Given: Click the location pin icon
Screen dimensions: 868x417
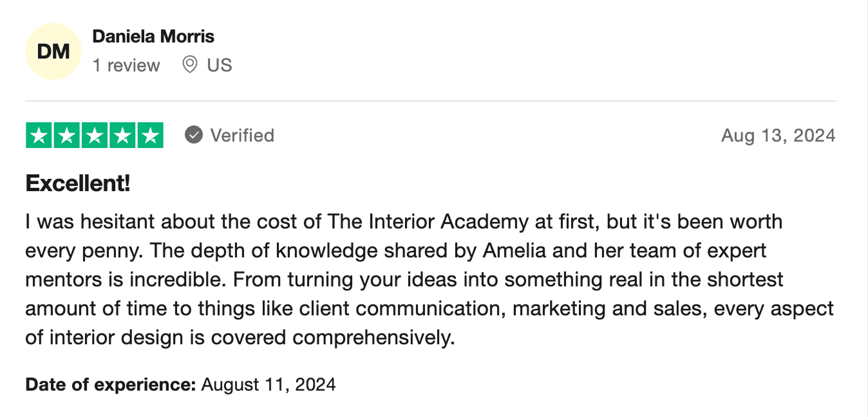Looking at the screenshot, I should click(189, 64).
